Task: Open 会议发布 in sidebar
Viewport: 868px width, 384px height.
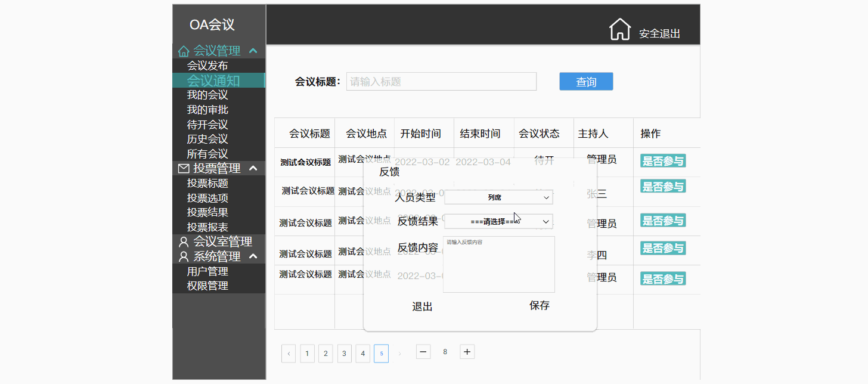Action: click(207, 66)
